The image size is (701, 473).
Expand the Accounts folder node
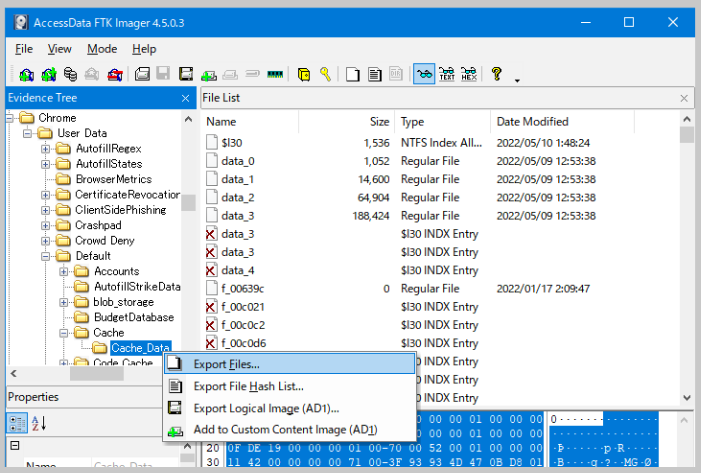(64, 271)
